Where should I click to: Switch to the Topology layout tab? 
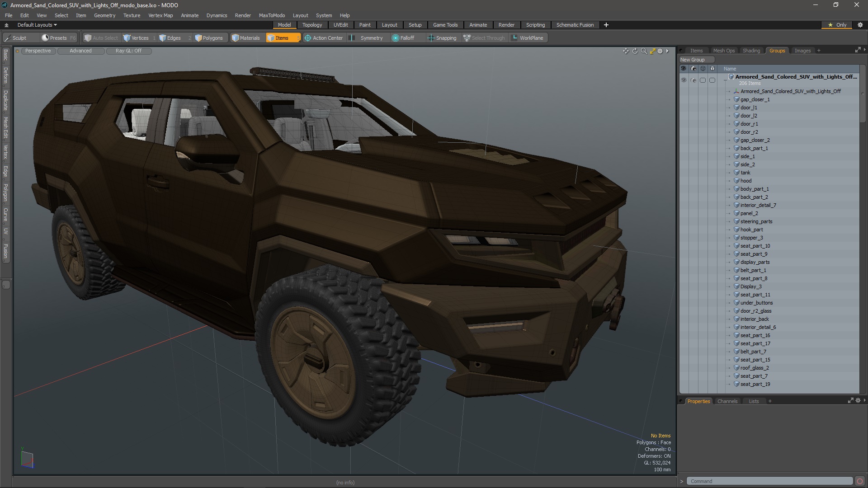click(x=312, y=25)
